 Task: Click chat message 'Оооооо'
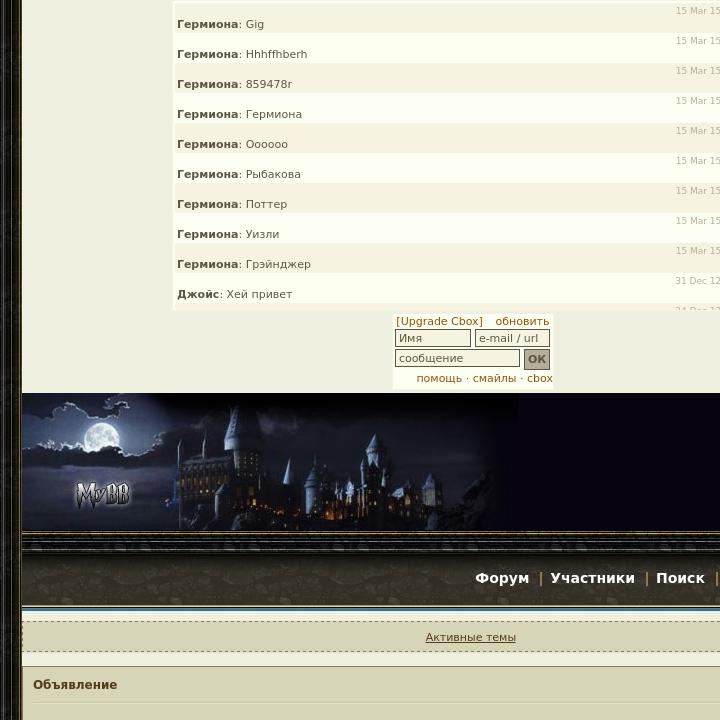click(x=267, y=144)
